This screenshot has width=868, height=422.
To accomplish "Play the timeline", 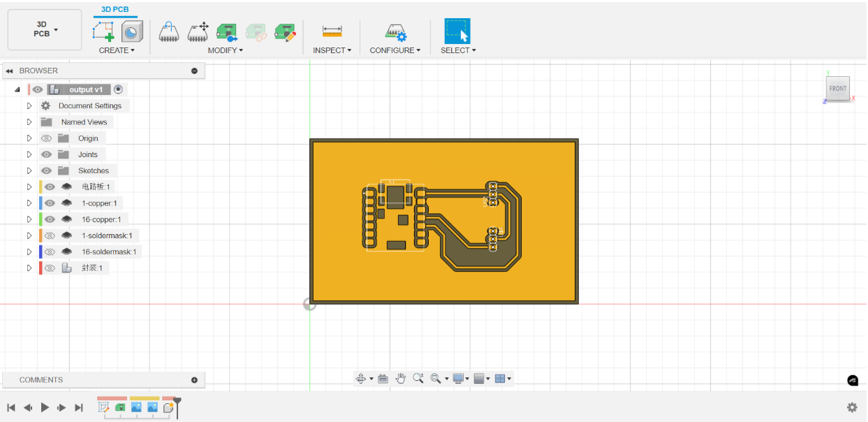I will 45,407.
